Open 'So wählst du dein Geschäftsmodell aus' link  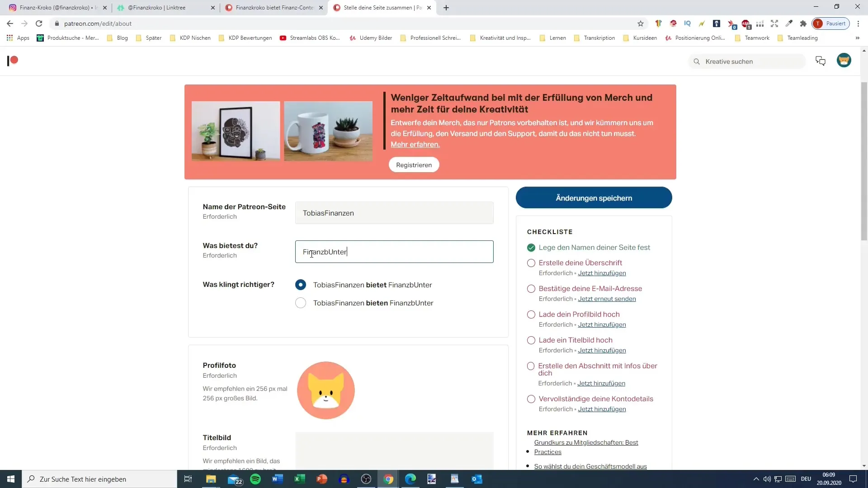590,466
